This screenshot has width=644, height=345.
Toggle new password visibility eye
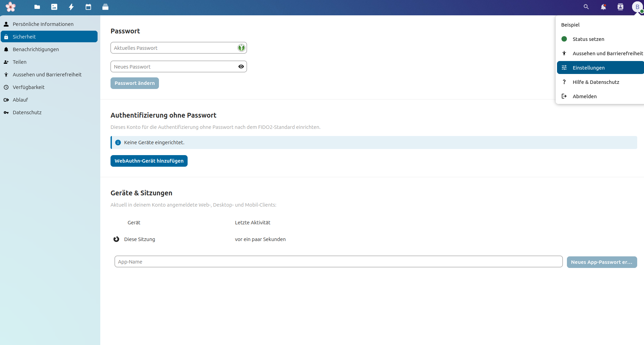[x=241, y=66]
